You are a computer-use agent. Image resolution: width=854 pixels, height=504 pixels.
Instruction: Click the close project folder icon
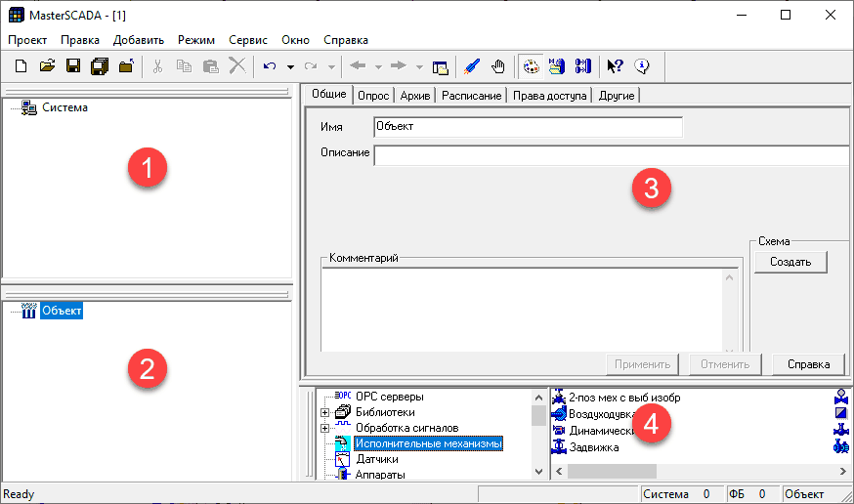pyautogui.click(x=126, y=66)
